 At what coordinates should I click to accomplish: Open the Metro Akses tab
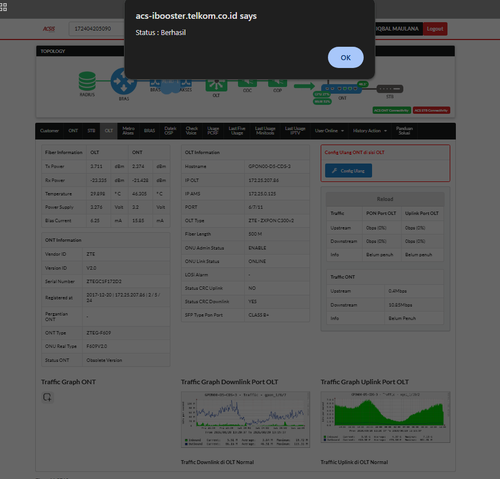tap(128, 131)
